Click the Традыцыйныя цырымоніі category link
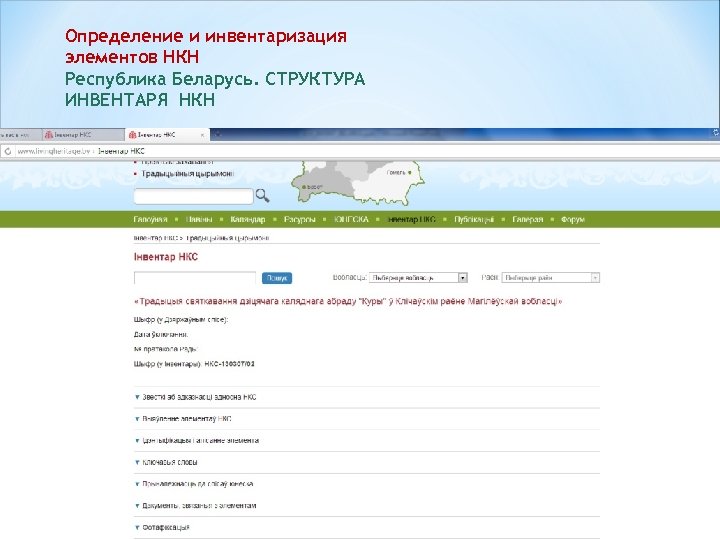 click(x=188, y=174)
